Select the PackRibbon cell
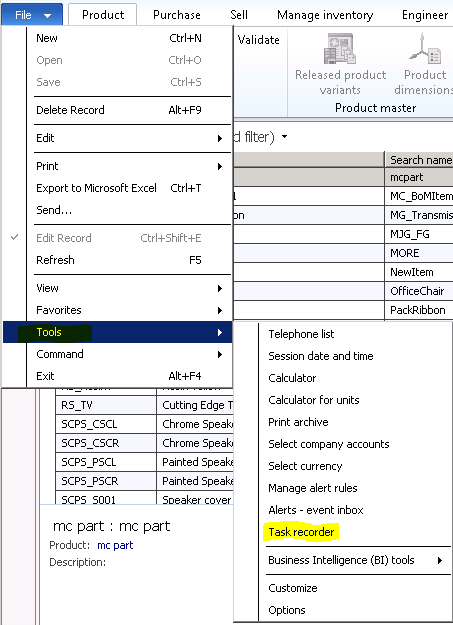Screen dimensions: 453x625 [419, 310]
